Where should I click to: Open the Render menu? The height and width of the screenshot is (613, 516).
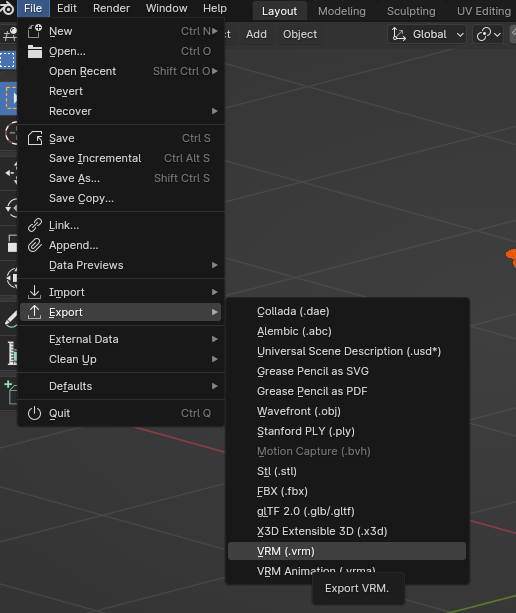[111, 8]
